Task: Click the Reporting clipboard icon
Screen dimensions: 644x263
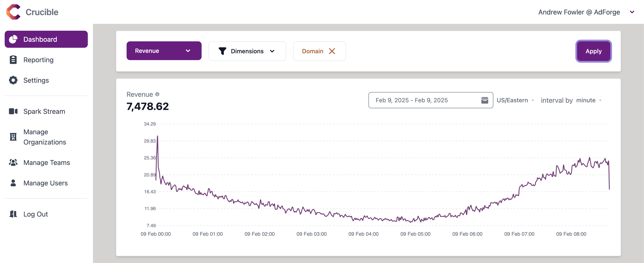Action: 13,60
